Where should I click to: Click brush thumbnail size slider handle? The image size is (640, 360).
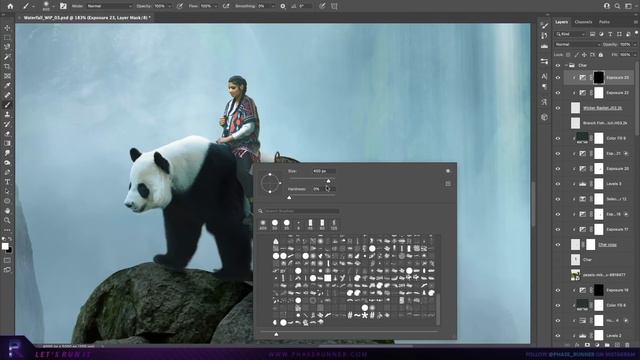[276, 334]
